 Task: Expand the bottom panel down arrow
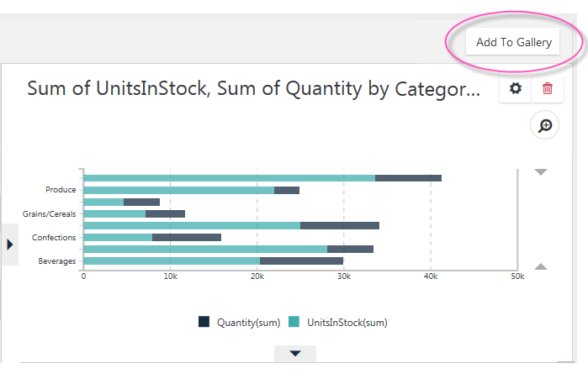(295, 354)
